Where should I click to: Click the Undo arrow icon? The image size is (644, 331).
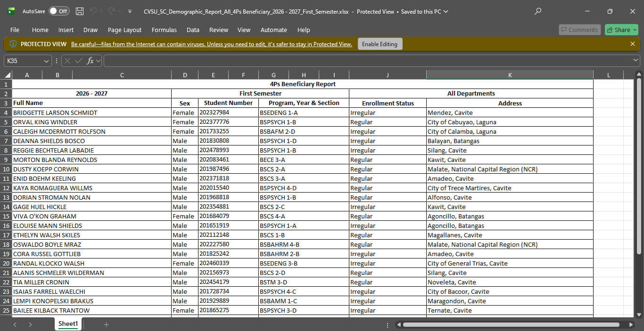(x=93, y=11)
